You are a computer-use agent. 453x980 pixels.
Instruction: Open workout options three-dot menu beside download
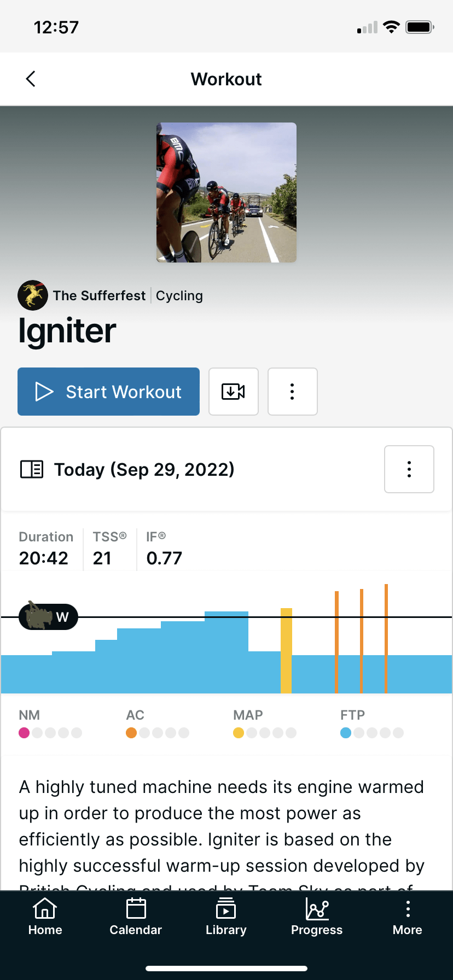pyautogui.click(x=293, y=392)
